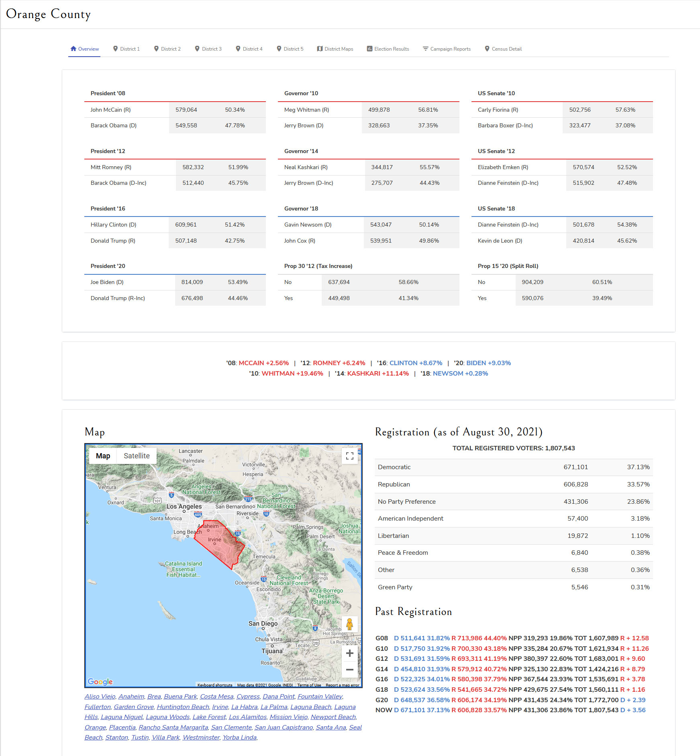Select the District Maps map icon
The image size is (700, 756).
(x=319, y=48)
